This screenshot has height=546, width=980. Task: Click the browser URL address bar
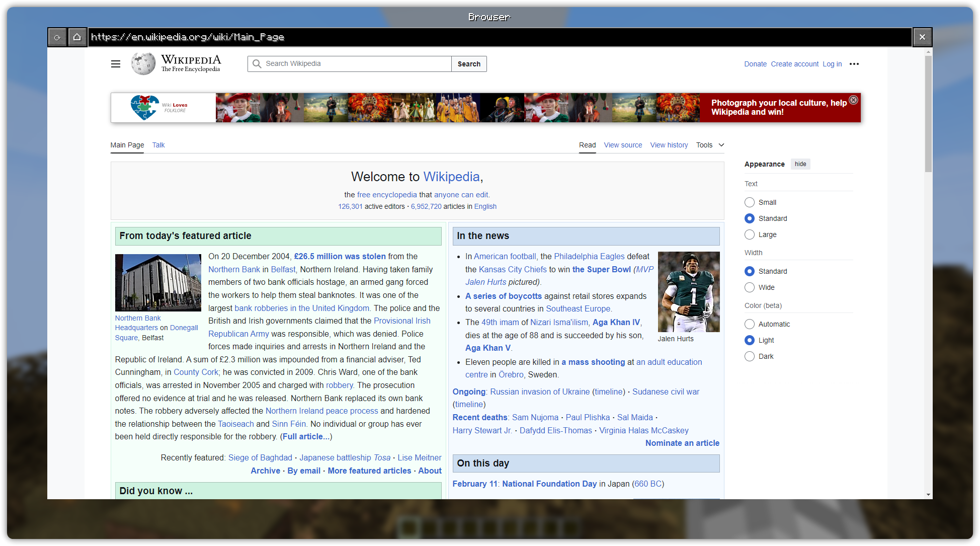[x=500, y=37]
